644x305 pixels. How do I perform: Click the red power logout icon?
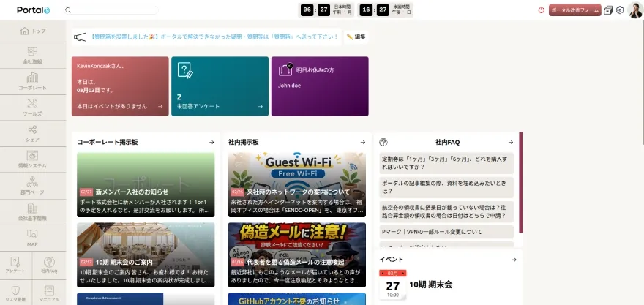pyautogui.click(x=542, y=10)
